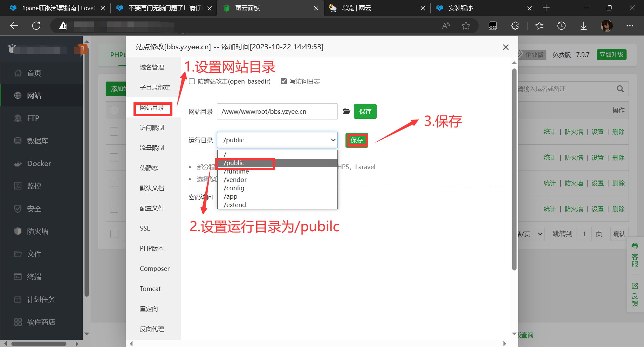Add page to favorites star icon
This screenshot has width=644, height=347.
point(466,26)
